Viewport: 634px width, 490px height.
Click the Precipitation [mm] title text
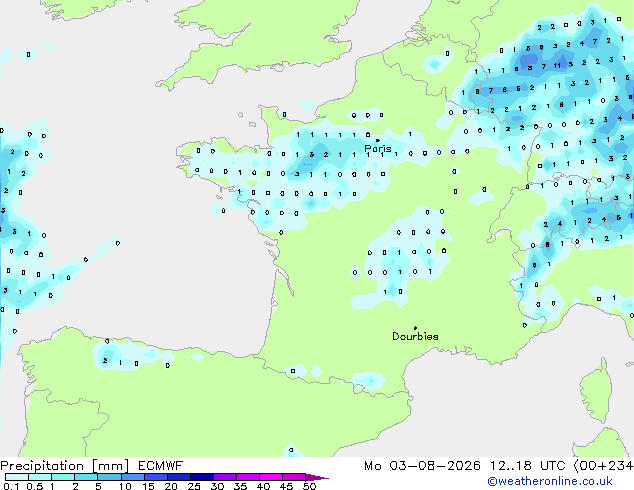(65, 466)
